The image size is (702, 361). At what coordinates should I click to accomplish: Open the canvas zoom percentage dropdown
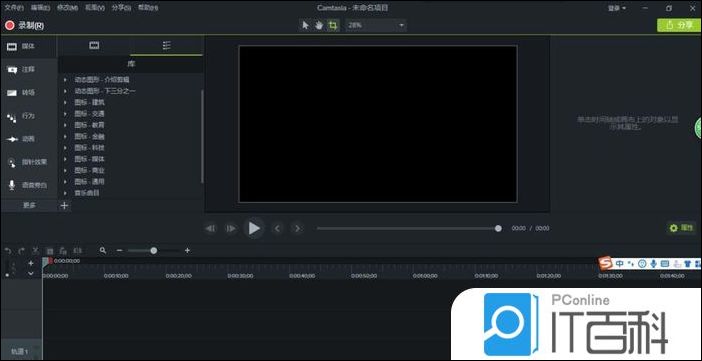pyautogui.click(x=376, y=26)
